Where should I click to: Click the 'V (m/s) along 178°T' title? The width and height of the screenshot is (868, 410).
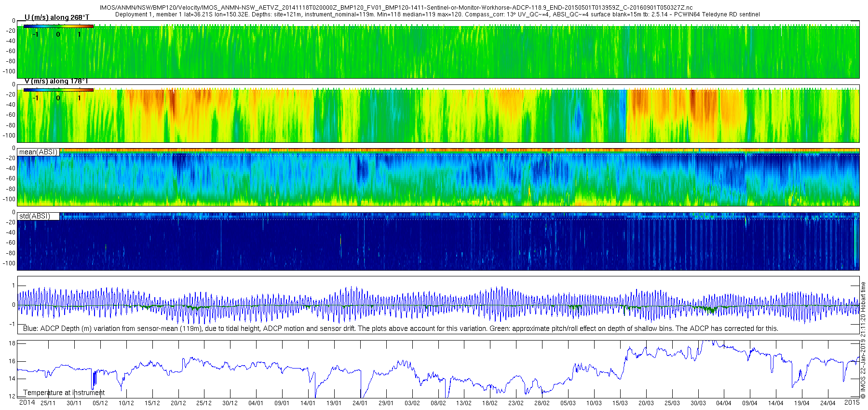56,81
